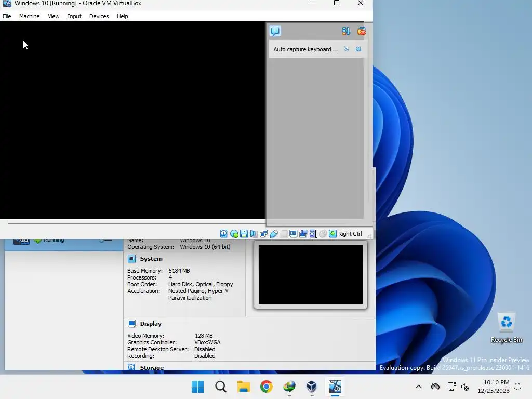Image resolution: width=532 pixels, height=399 pixels.
Task: Click the System chip icon in Manager
Action: (131, 259)
